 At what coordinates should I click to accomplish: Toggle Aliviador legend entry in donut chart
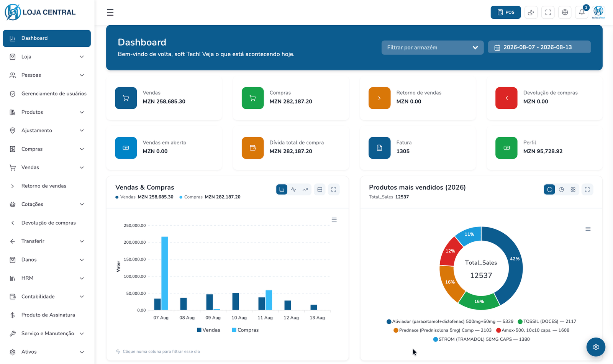(x=450, y=321)
